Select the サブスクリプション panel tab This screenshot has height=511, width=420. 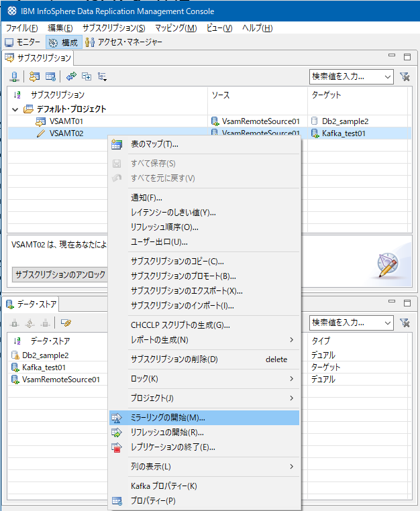point(38,58)
